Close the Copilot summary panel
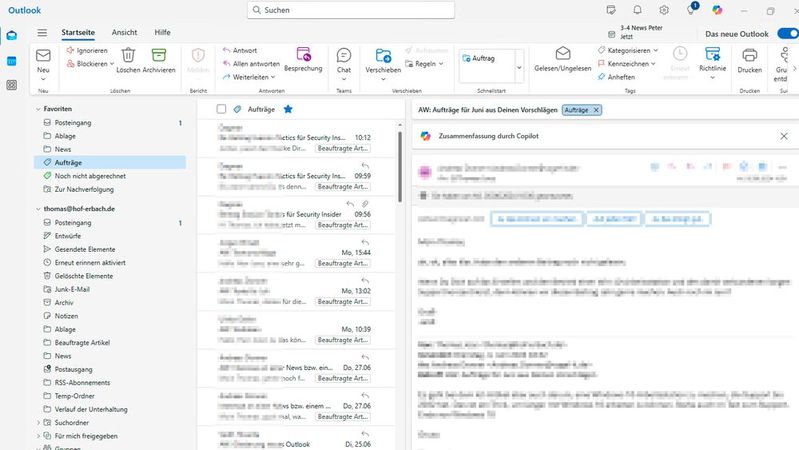The height and width of the screenshot is (450, 799). tap(784, 136)
